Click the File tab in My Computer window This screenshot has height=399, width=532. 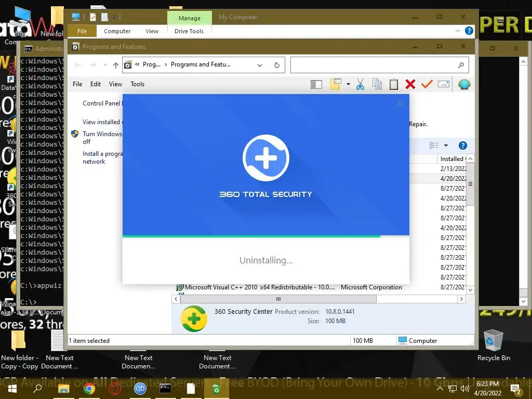(x=82, y=31)
